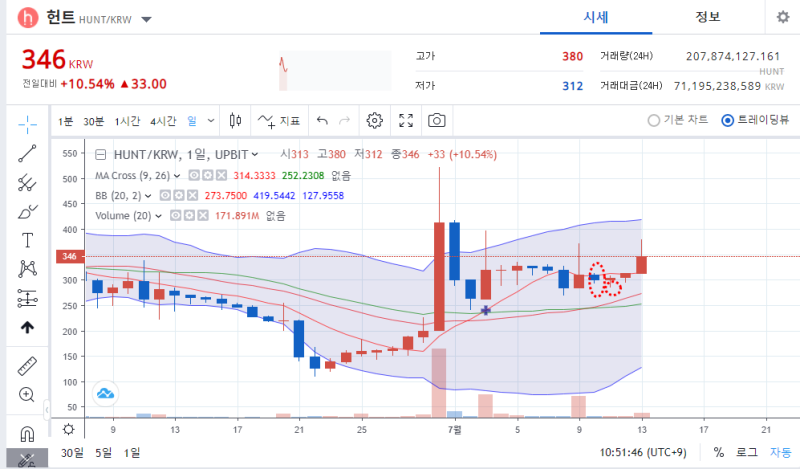The image size is (800, 469).
Task: Toggle the magnet snap mode
Action: [27, 434]
